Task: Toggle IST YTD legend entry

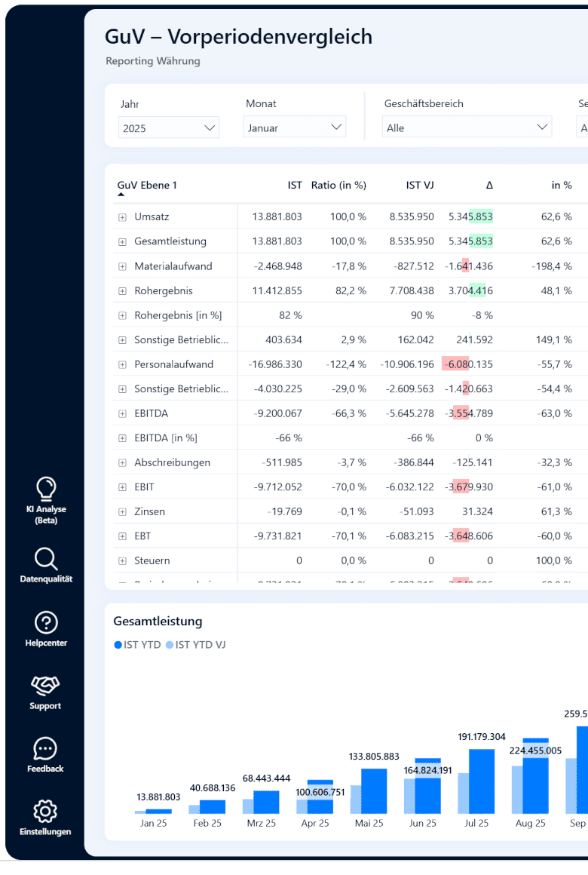Action: (137, 644)
